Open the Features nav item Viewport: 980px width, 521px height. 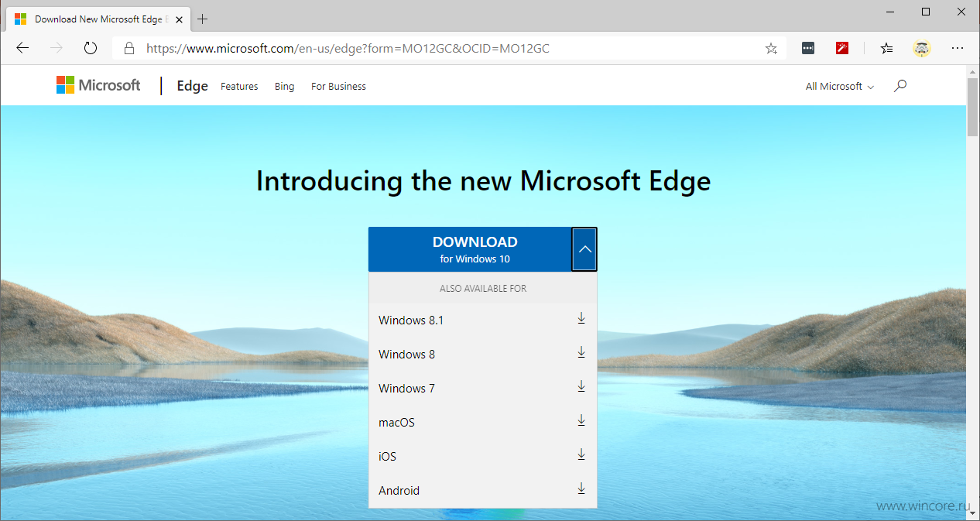click(239, 86)
